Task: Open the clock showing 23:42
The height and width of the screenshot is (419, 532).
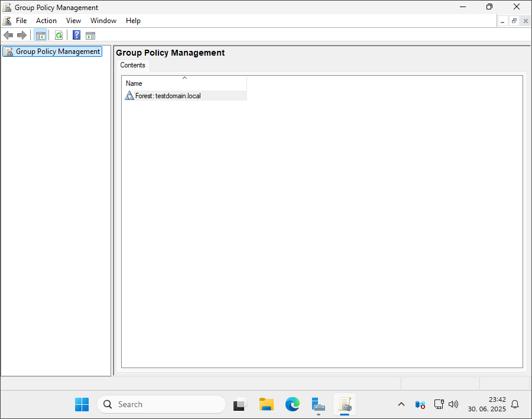Action: click(487, 404)
